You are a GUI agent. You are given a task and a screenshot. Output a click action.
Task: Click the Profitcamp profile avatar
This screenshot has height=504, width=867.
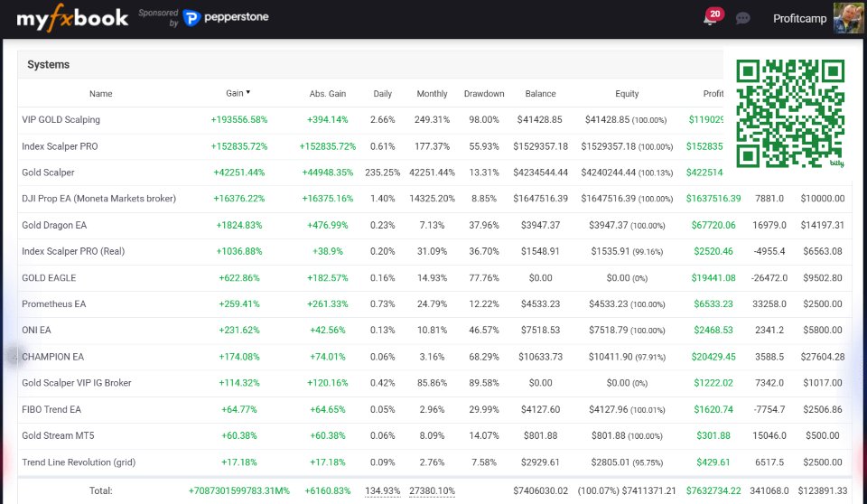849,18
